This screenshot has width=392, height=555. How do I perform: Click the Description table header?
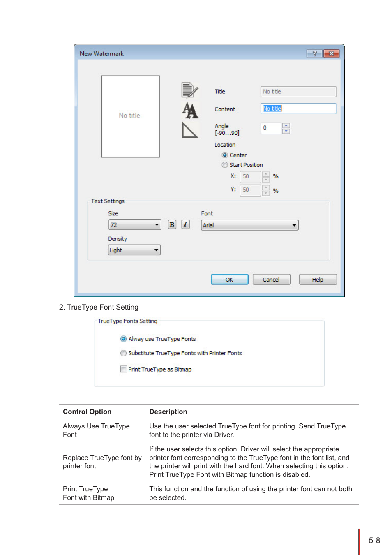(x=168, y=412)
